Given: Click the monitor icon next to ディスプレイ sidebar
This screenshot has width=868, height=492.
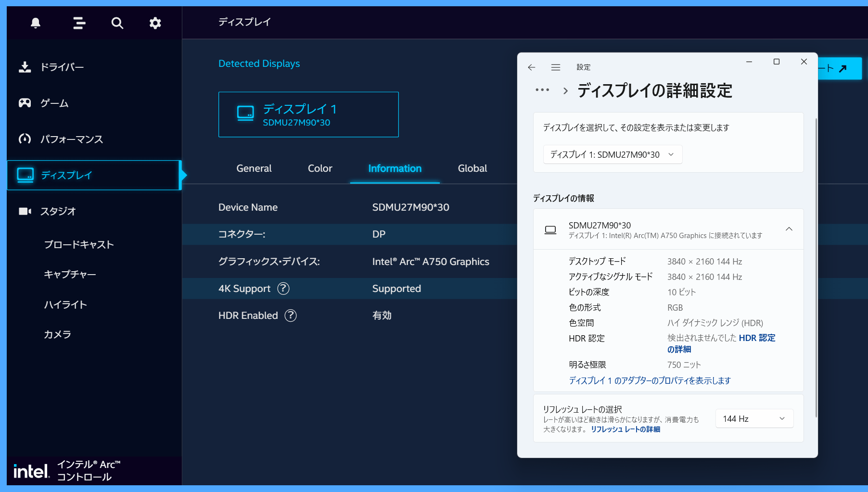Looking at the screenshot, I should [26, 175].
